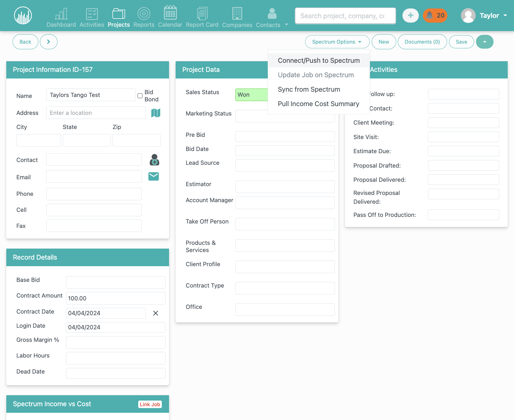Open the Dashboard icon in navigation

point(61,14)
